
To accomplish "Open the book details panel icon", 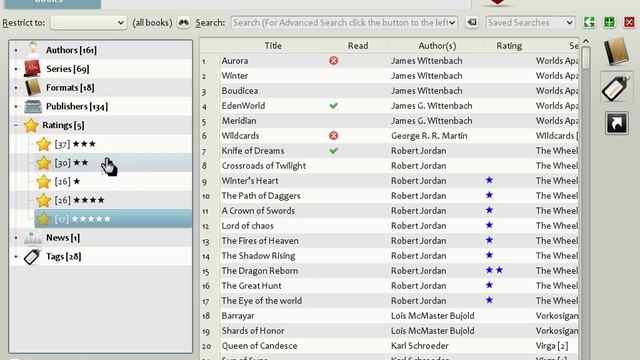I will 616,51.
